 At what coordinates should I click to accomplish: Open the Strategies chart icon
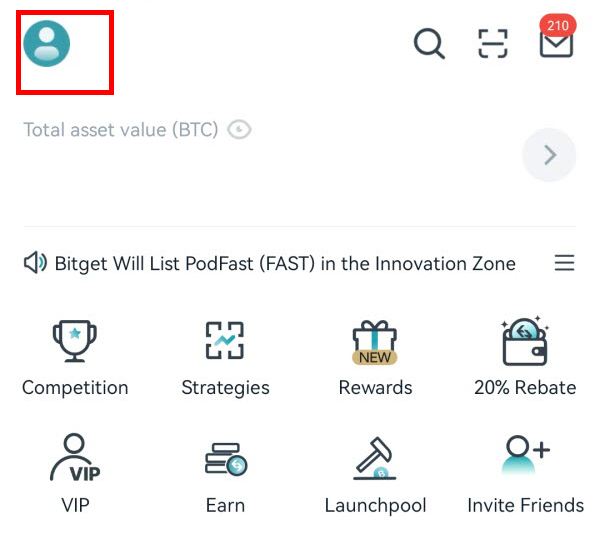coord(225,341)
